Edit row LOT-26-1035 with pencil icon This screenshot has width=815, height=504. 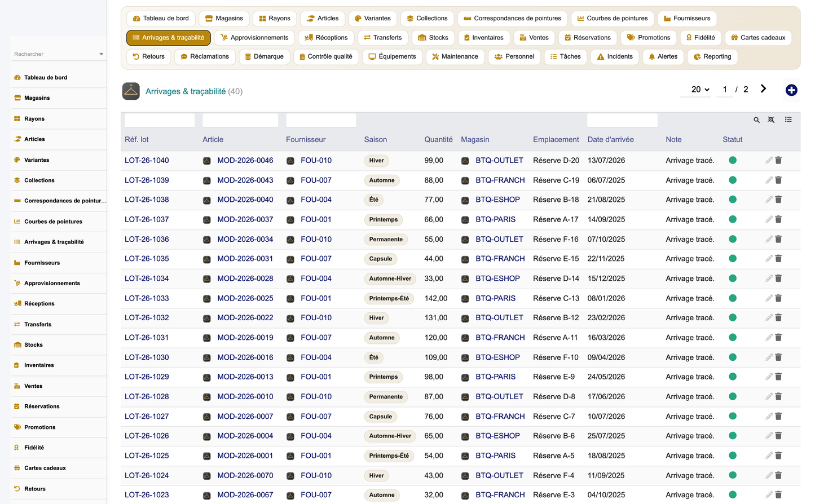pyautogui.click(x=769, y=259)
